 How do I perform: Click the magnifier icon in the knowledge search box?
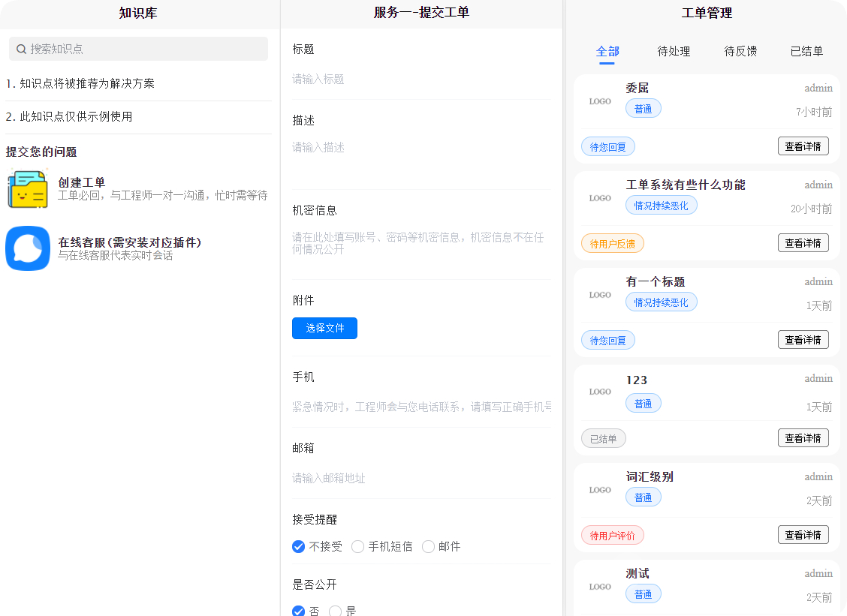[x=20, y=48]
